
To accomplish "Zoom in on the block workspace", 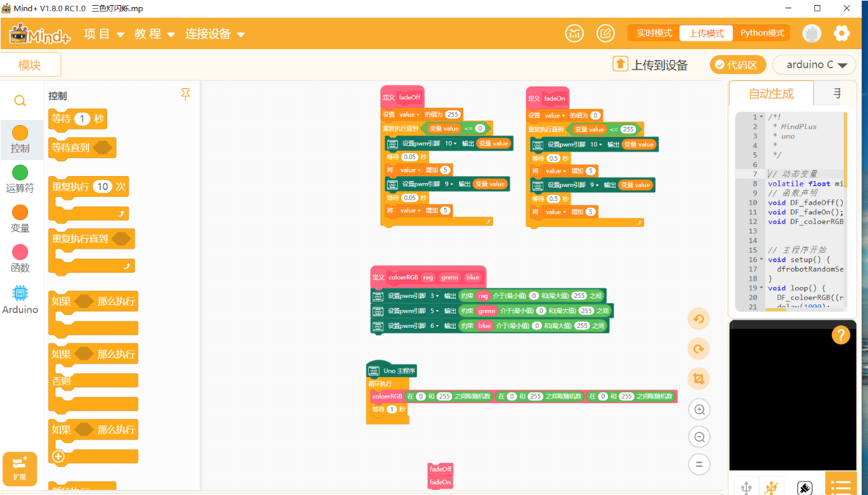I will coord(699,410).
